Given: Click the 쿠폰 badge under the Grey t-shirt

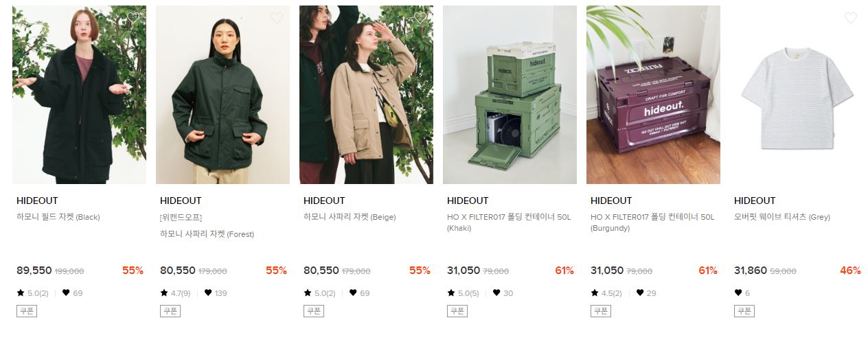Looking at the screenshot, I should pos(744,311).
